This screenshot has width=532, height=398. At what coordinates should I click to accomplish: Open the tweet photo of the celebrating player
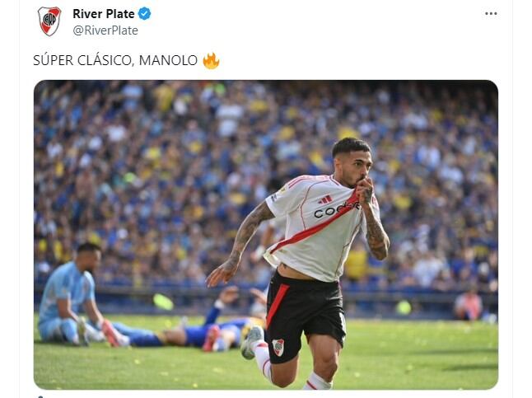(266, 235)
